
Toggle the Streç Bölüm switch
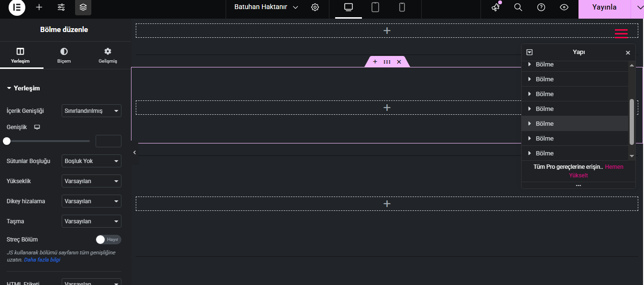click(x=109, y=240)
